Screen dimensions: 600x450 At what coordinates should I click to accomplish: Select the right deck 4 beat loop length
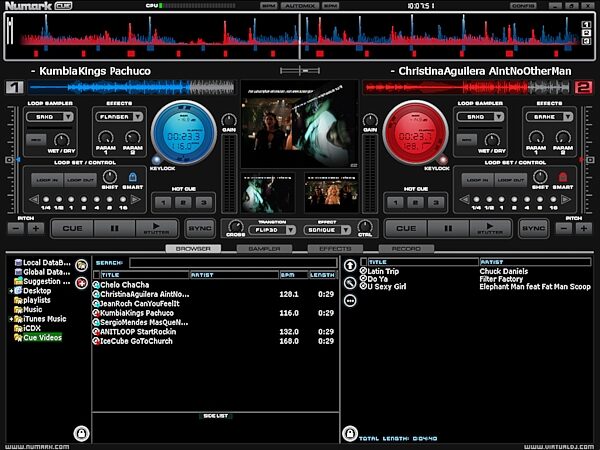click(527, 199)
